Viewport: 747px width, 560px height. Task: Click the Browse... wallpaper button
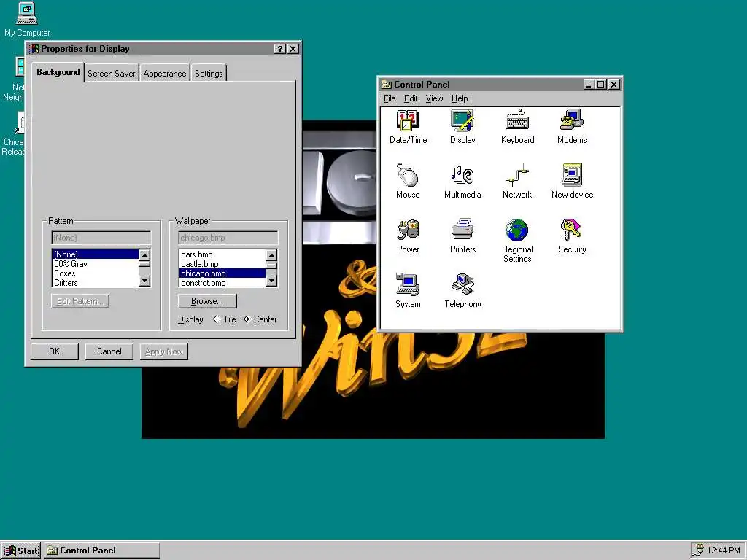pos(206,301)
